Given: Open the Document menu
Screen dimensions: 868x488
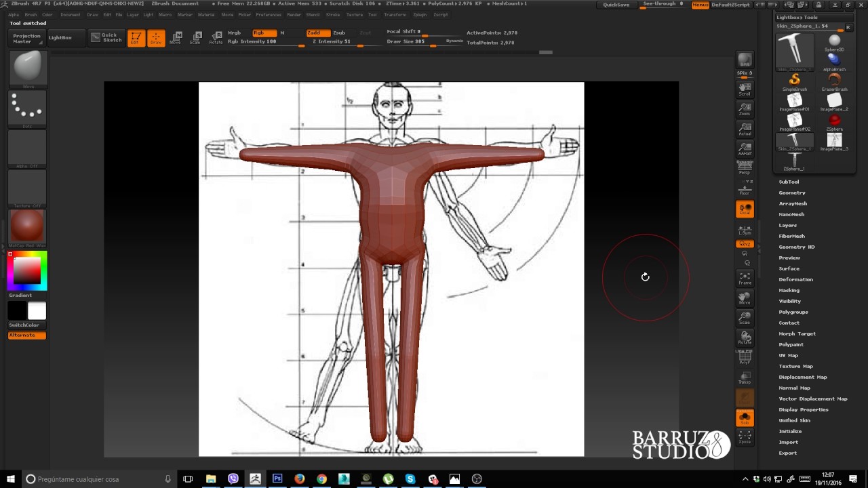Looking at the screenshot, I should (x=70, y=14).
